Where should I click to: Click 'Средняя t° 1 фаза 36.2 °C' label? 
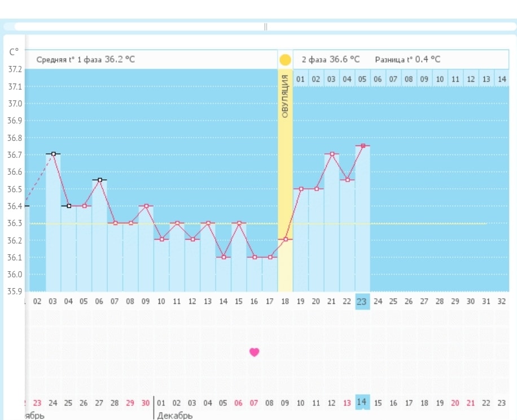tap(85, 60)
